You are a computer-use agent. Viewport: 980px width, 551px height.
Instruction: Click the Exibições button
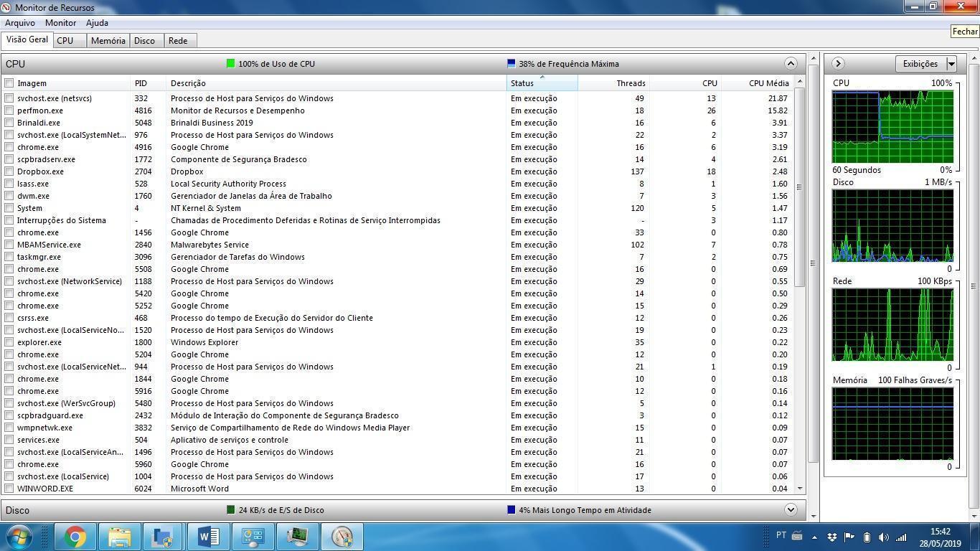[920, 64]
